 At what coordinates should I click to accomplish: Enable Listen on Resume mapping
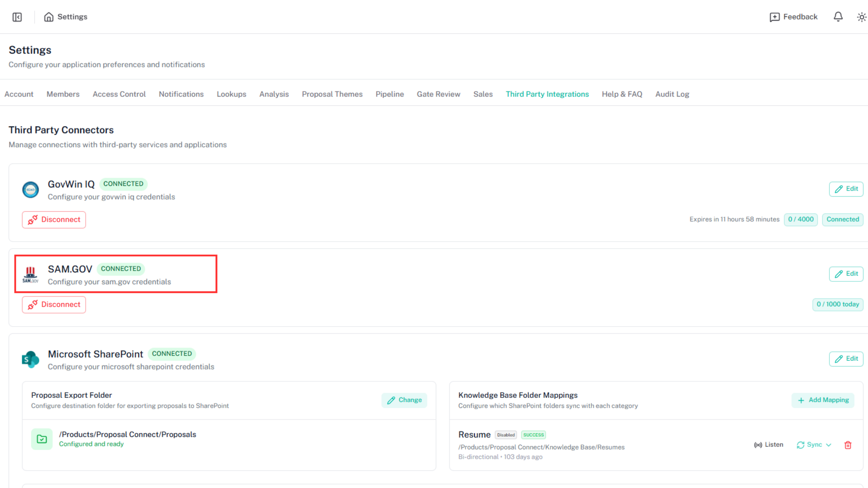(x=768, y=445)
